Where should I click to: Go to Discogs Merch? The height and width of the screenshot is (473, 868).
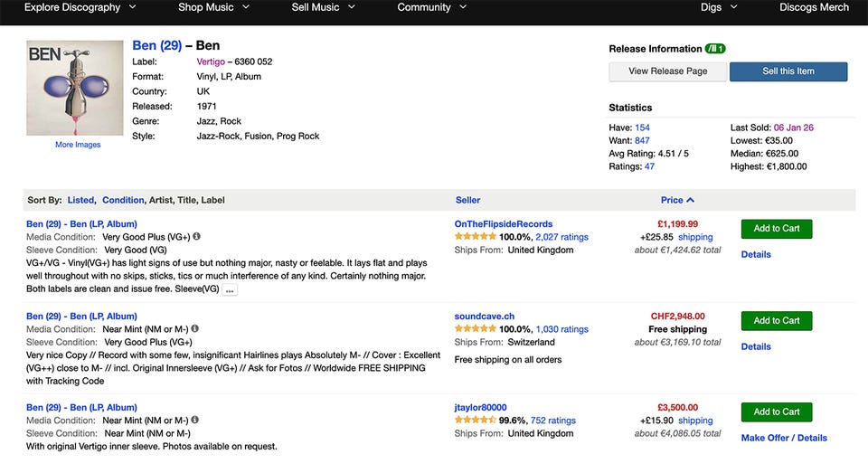pos(814,7)
